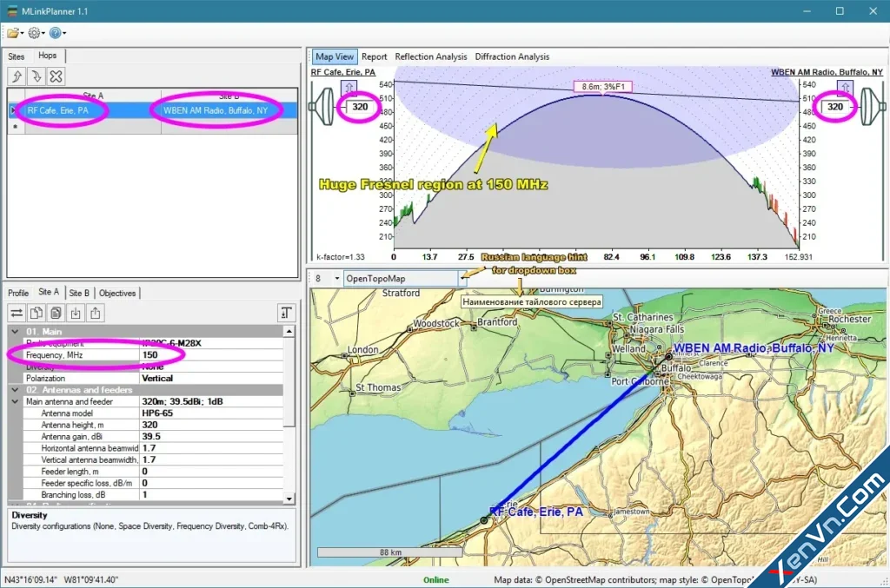Screen dimensions: 890x588
Task: Delete the selected hop with X icon
Action: [x=56, y=76]
